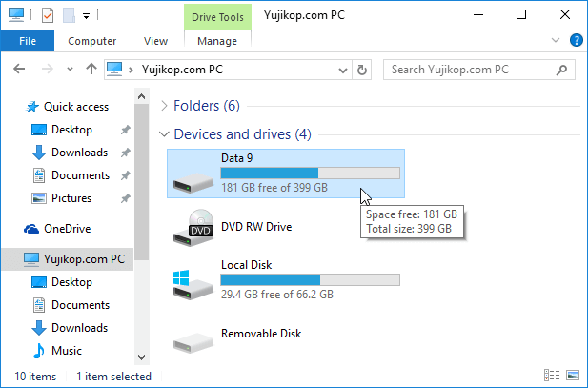Expand the address path chevron before Yujikop.com PC

tap(131, 70)
